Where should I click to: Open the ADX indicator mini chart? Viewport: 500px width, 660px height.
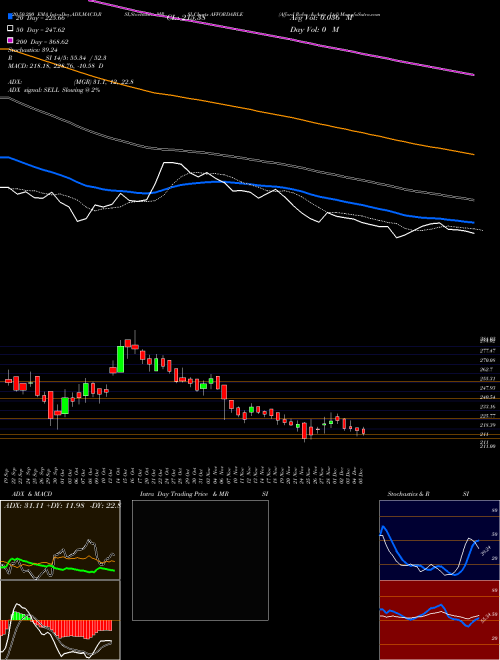tap(60, 540)
